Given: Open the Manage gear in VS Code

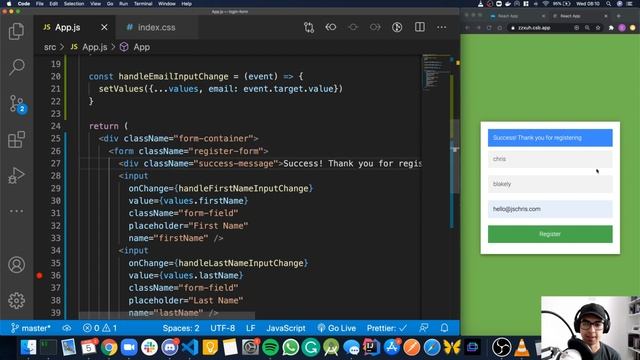Looking at the screenshot, I should (x=16, y=300).
